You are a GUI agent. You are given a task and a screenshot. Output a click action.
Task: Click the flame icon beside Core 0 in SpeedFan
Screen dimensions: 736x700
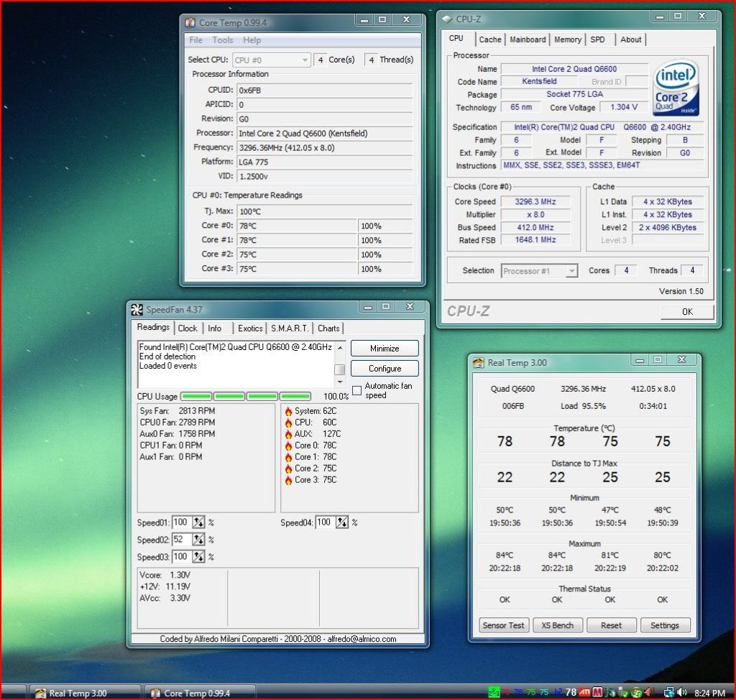[x=288, y=446]
